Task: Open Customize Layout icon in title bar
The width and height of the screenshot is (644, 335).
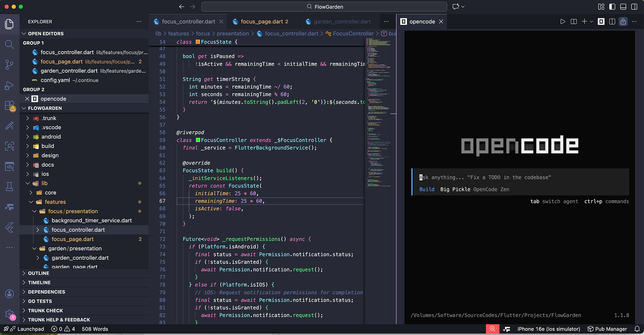Action: point(601,7)
